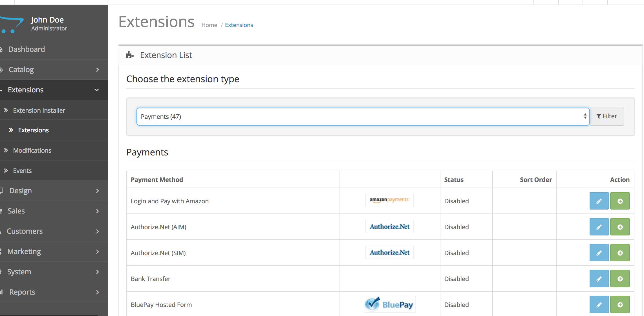The image size is (644, 316).
Task: Expand the Customers menu
Action: click(x=54, y=231)
